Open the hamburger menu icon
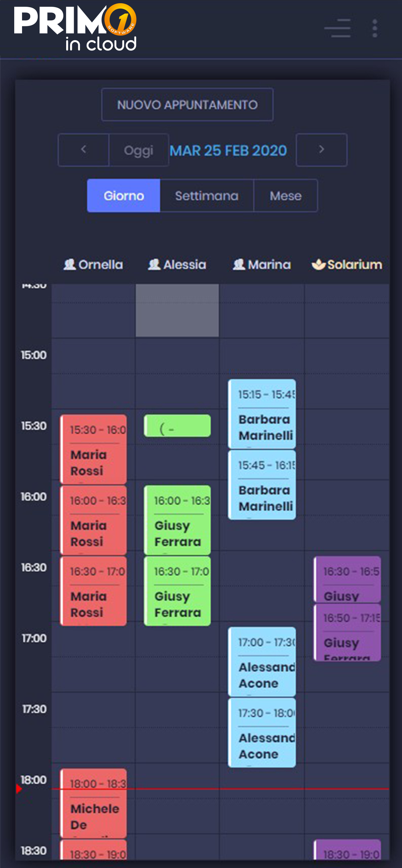This screenshot has width=402, height=868. (337, 28)
